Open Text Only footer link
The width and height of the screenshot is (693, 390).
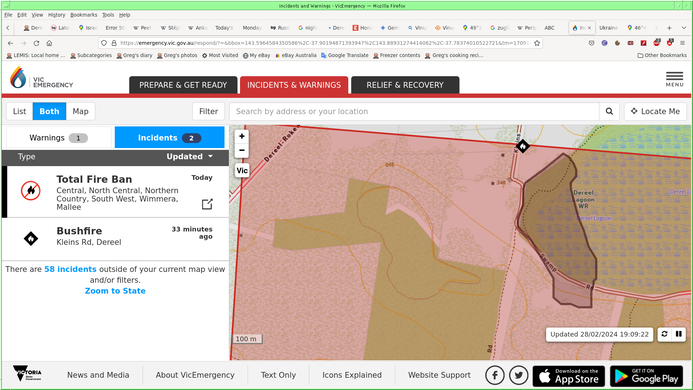point(278,375)
